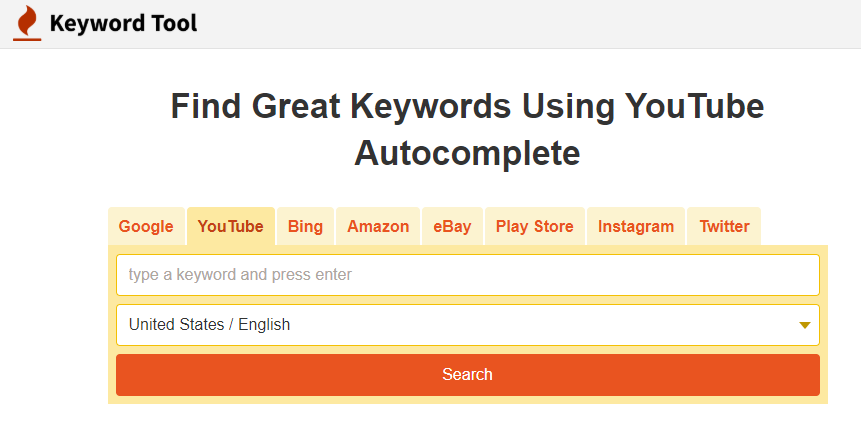Select the YouTube tab
Screen dimensions: 861x424
tap(231, 226)
